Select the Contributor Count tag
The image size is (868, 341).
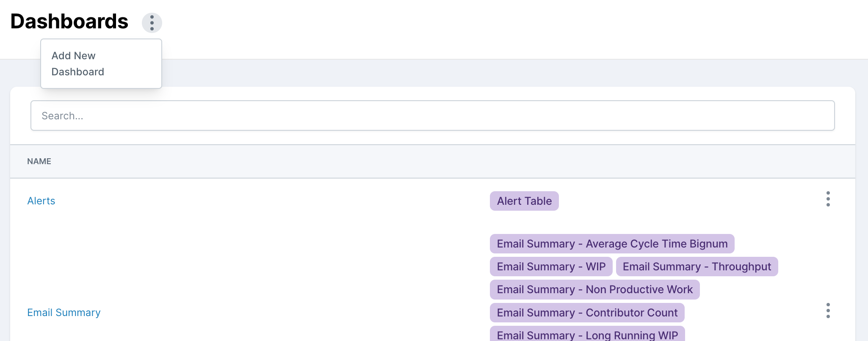point(586,313)
